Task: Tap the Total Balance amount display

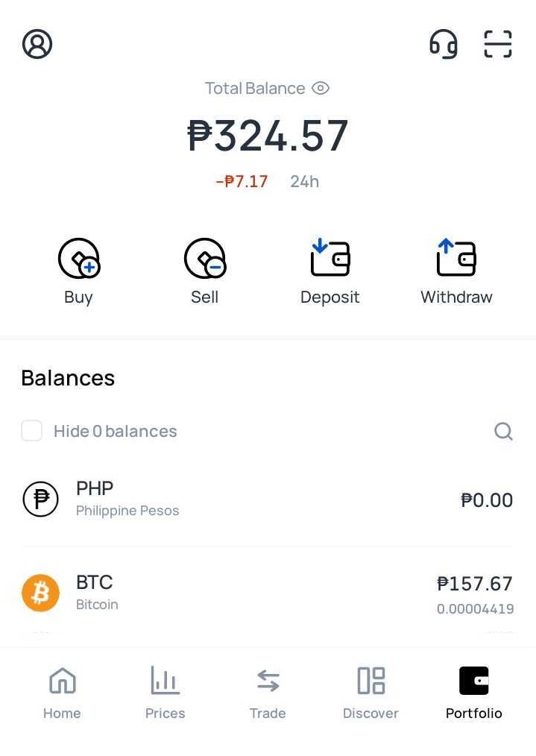Action: 268,135
